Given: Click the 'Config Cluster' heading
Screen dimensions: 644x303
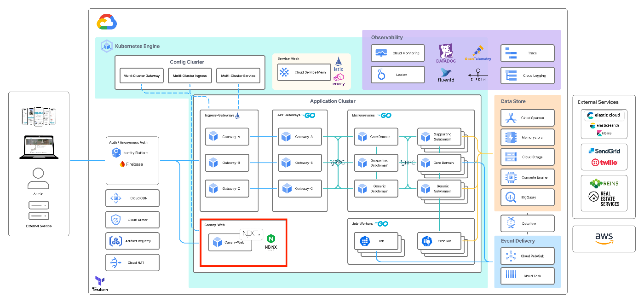Looking at the screenshot, I should [x=187, y=62].
